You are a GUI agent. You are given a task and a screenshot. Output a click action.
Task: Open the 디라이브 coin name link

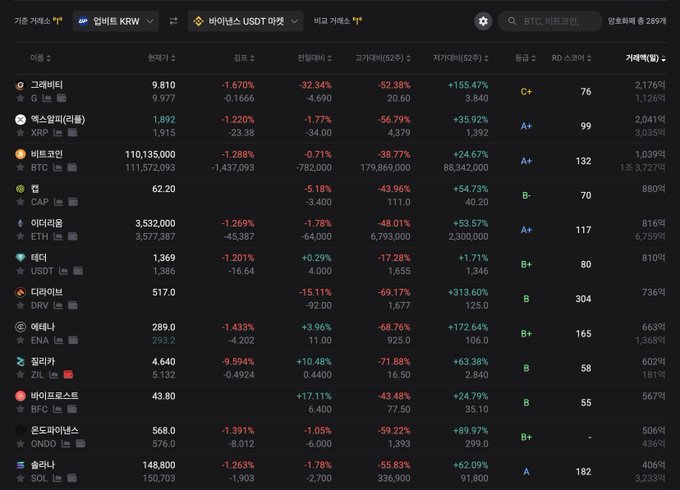click(46, 292)
